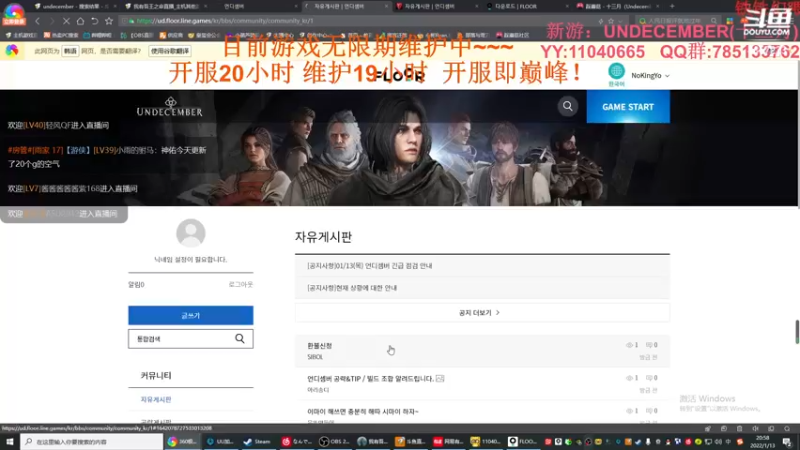Image resolution: width=800 pixels, height=450 pixels.
Task: Go to browser home page icon
Action: pyautogui.click(x=80, y=21)
